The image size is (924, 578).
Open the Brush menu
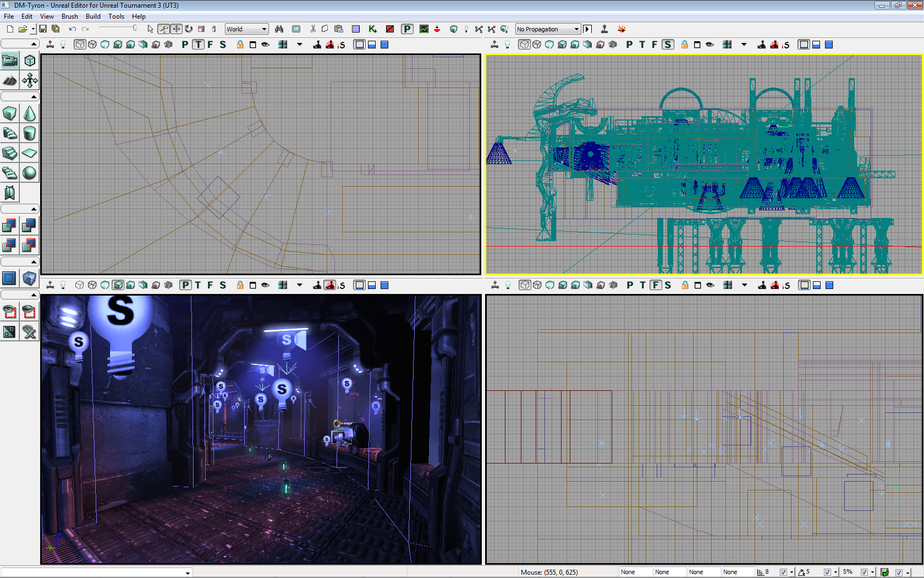[70, 17]
